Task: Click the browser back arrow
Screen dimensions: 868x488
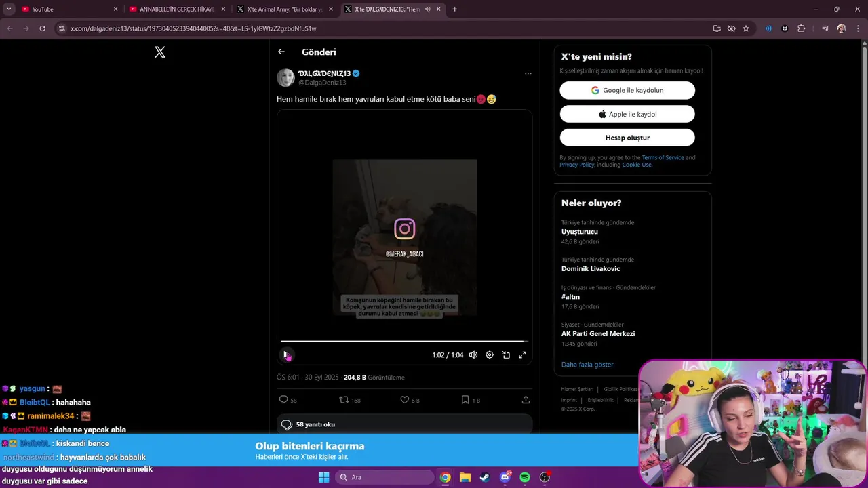Action: 9,28
